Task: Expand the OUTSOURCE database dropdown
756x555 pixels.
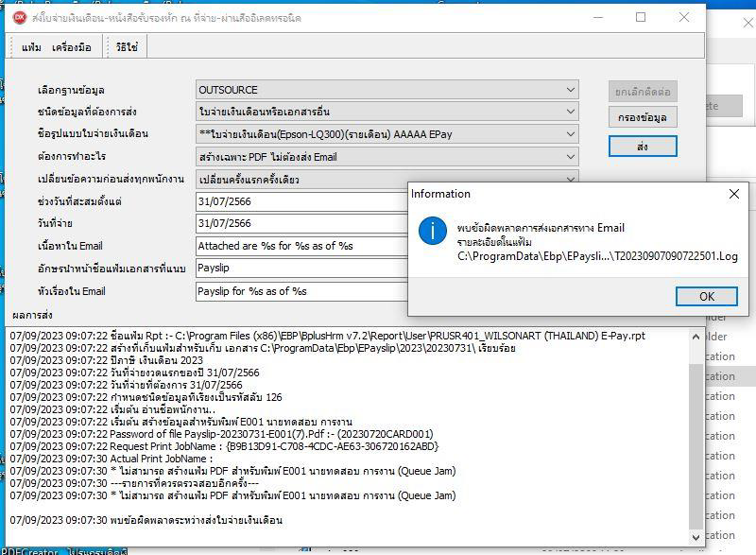Action: pyautogui.click(x=571, y=90)
